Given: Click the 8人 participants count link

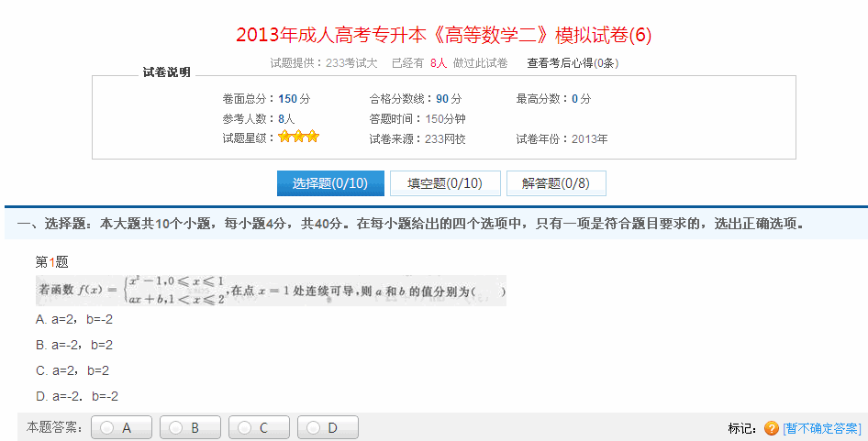Looking at the screenshot, I should (438, 63).
